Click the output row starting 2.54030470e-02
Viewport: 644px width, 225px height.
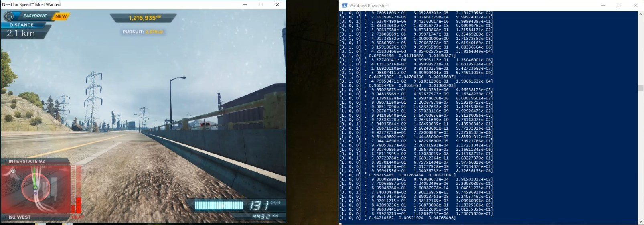(x=416, y=192)
